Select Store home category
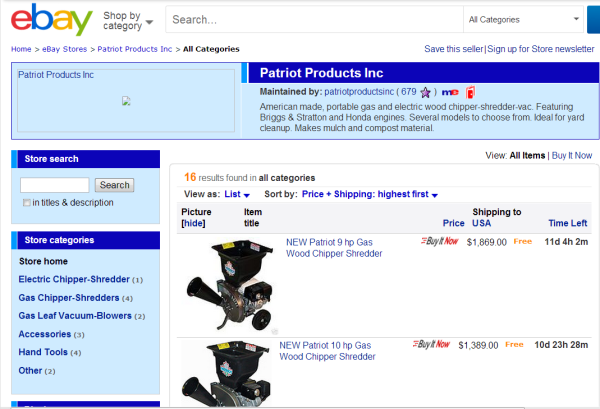This screenshot has height=409, width=600. [x=43, y=261]
